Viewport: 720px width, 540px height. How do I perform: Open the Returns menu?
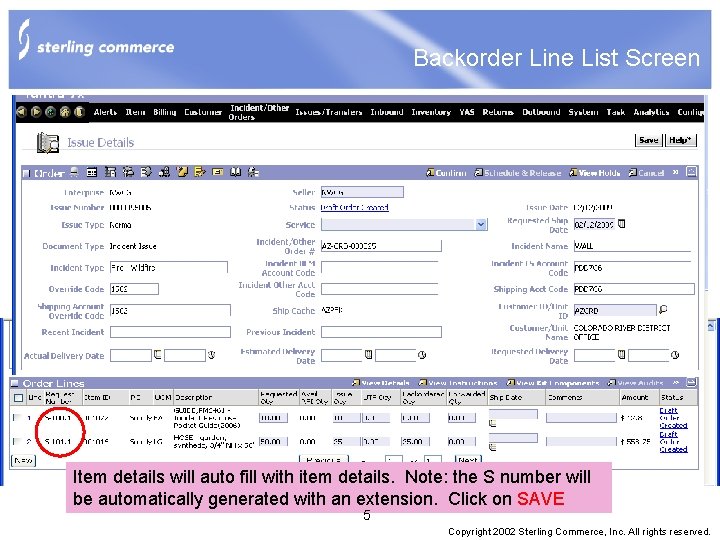click(x=498, y=112)
